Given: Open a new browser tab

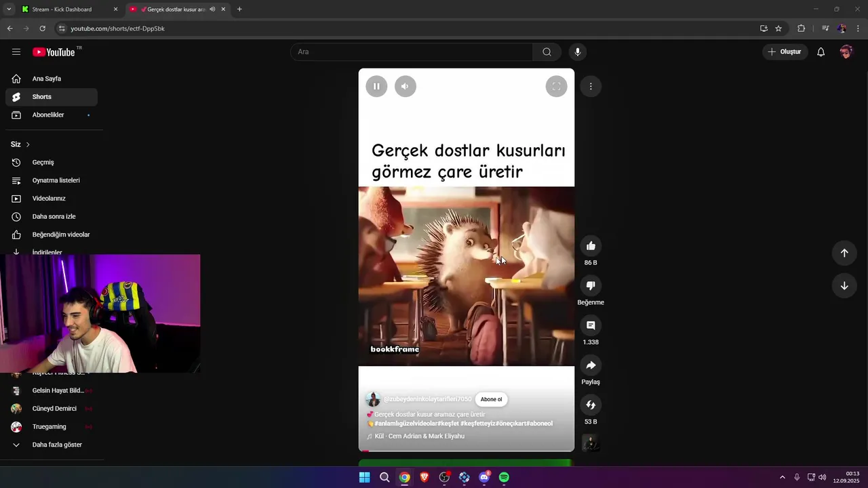Looking at the screenshot, I should pyautogui.click(x=239, y=9).
